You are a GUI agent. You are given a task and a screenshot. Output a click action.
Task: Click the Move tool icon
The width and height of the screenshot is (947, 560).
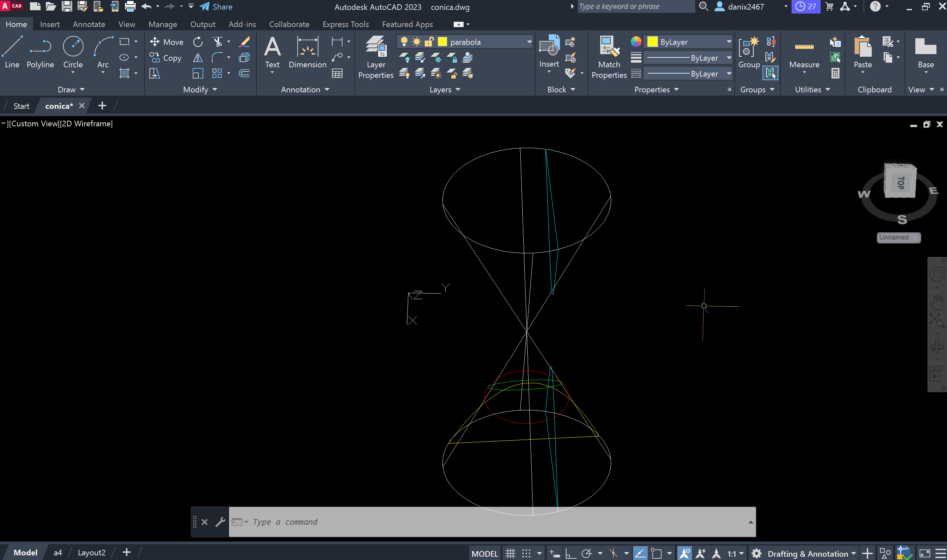(155, 42)
